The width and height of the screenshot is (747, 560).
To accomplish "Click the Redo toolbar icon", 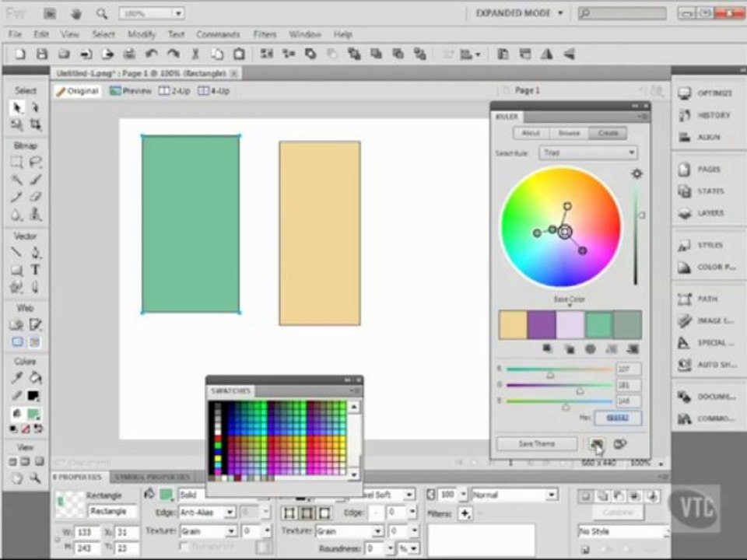I will click(x=174, y=54).
